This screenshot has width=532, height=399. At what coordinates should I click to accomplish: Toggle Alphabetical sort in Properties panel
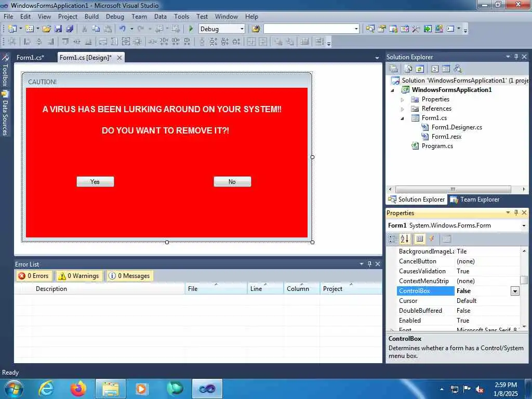(x=404, y=239)
